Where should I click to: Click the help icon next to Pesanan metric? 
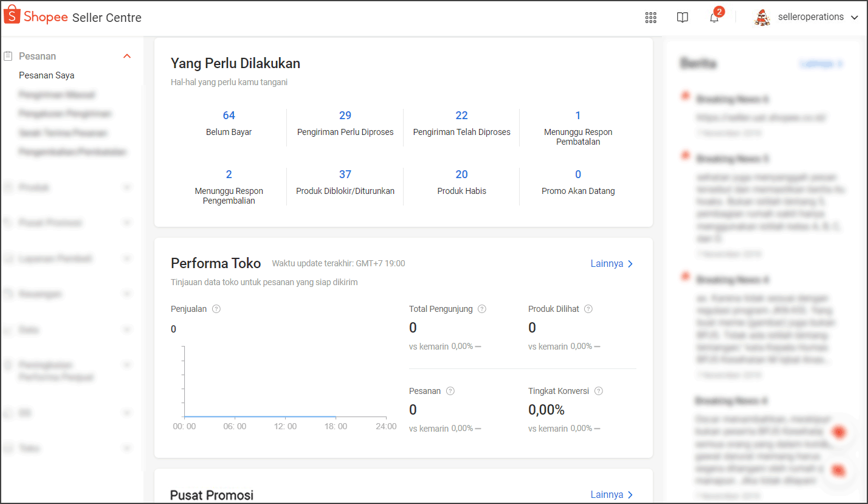(x=450, y=391)
